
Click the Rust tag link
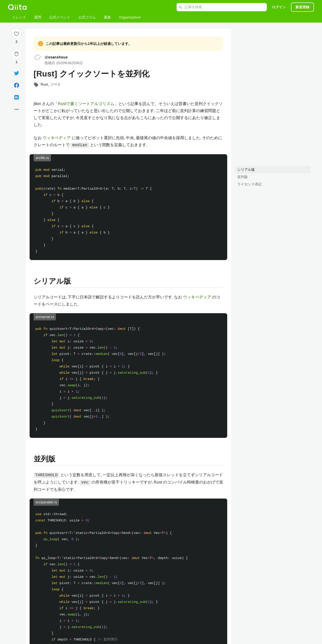click(44, 85)
